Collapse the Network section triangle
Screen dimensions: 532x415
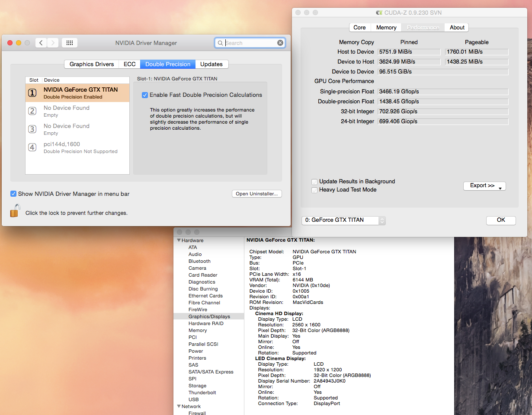point(179,406)
